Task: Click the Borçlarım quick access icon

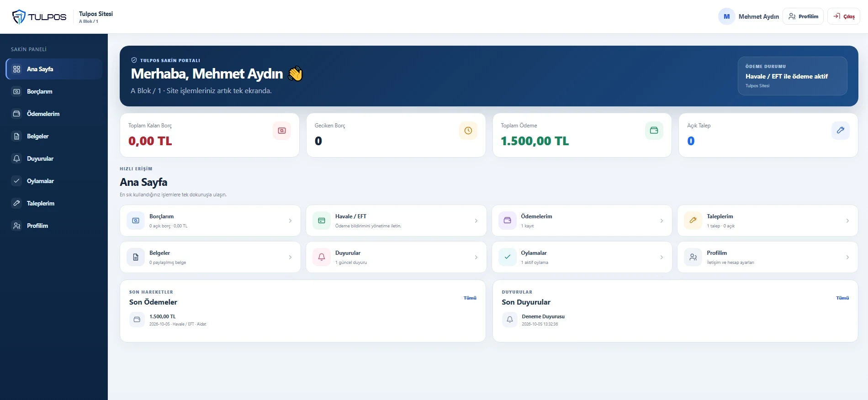Action: (136, 221)
